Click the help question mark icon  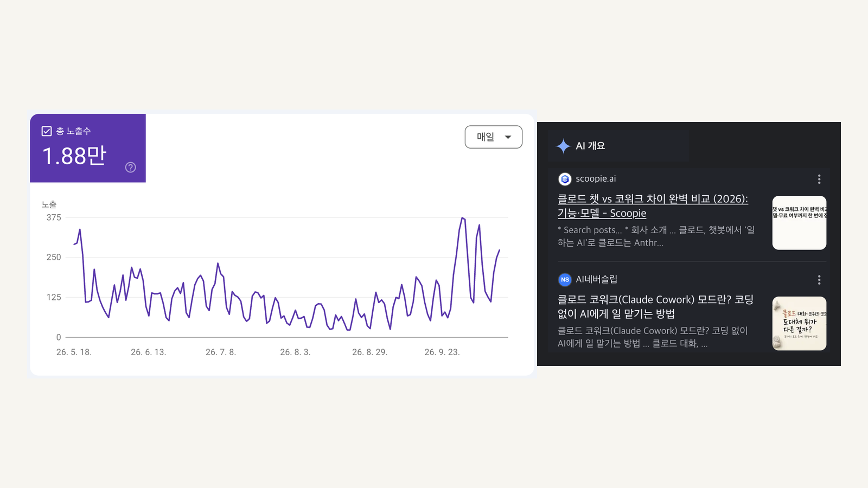130,168
